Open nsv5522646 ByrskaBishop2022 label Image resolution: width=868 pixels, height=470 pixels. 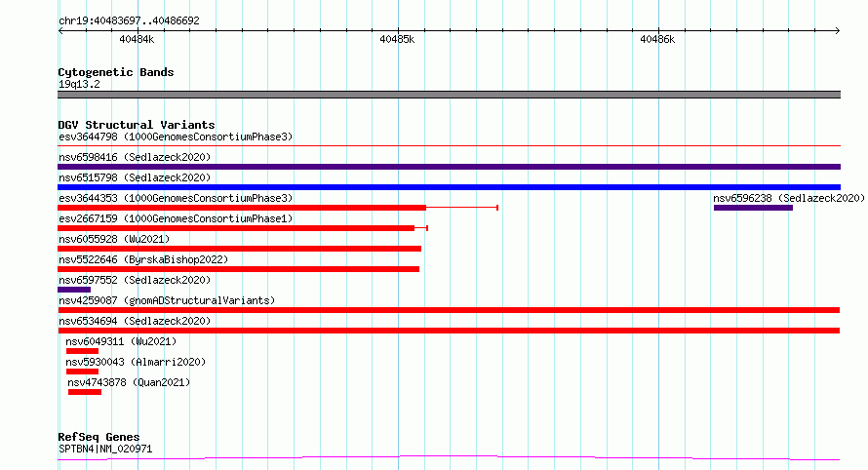click(143, 259)
